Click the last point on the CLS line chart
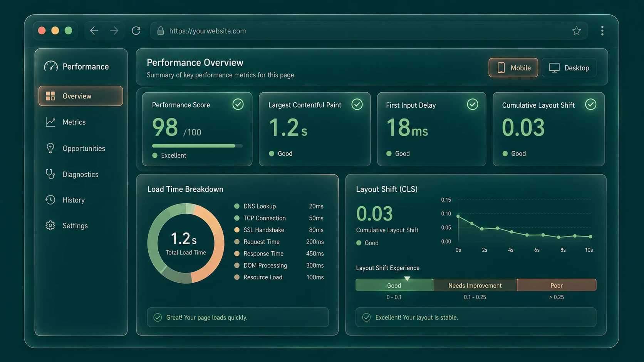Viewport: 644px width, 362px height. click(x=590, y=237)
